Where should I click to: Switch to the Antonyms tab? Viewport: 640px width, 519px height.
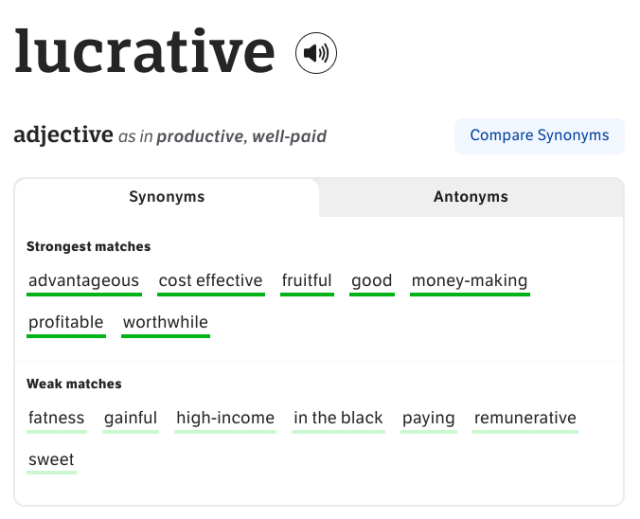(x=471, y=197)
